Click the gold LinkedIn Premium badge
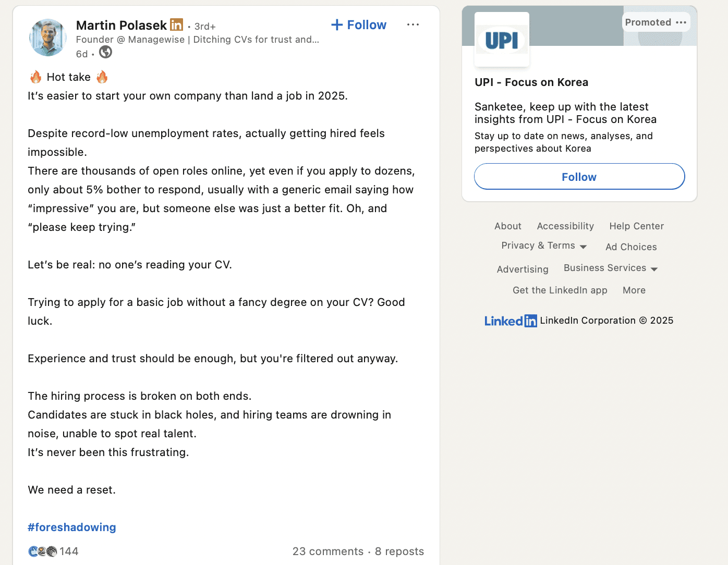The width and height of the screenshot is (728, 565). pyautogui.click(x=177, y=24)
